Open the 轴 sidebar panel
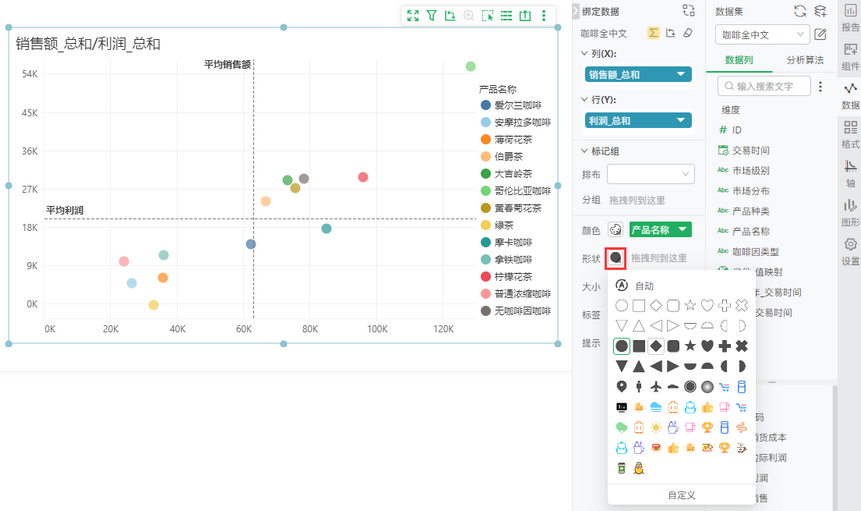 coord(850,174)
